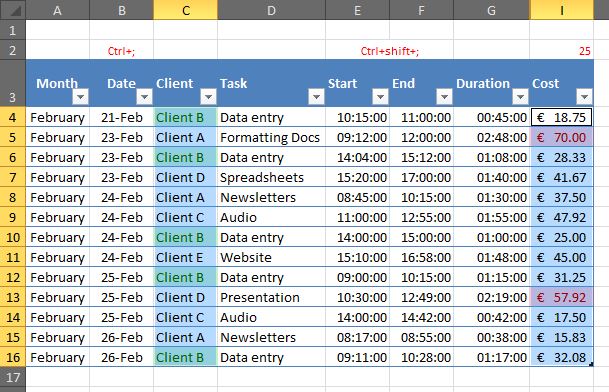Image resolution: width=609 pixels, height=392 pixels.
Task: Click the cell showing € 70.00
Action: pyautogui.click(x=562, y=138)
